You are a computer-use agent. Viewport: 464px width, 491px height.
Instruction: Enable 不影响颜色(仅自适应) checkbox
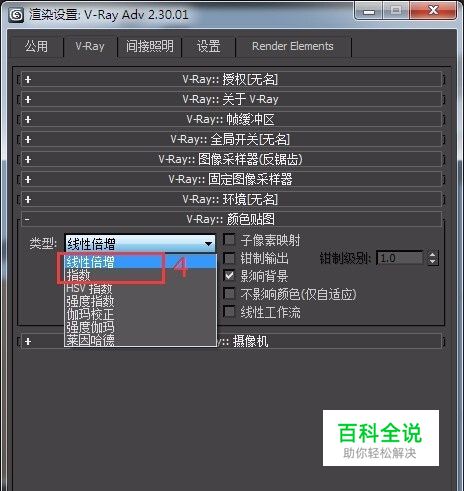point(229,294)
